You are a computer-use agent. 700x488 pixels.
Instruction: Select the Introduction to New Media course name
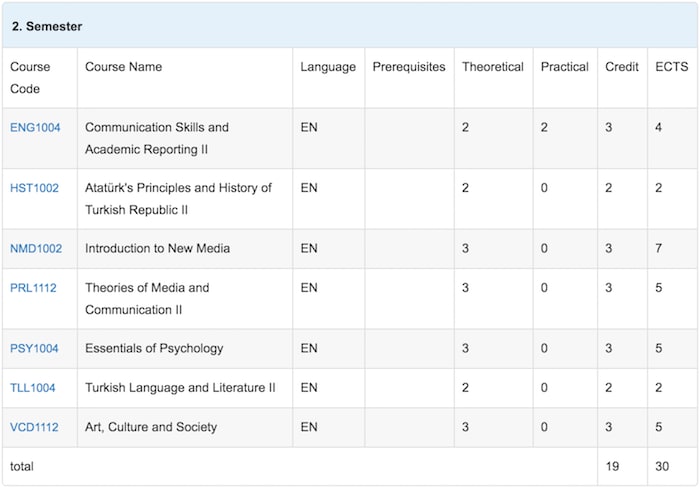pos(157,249)
